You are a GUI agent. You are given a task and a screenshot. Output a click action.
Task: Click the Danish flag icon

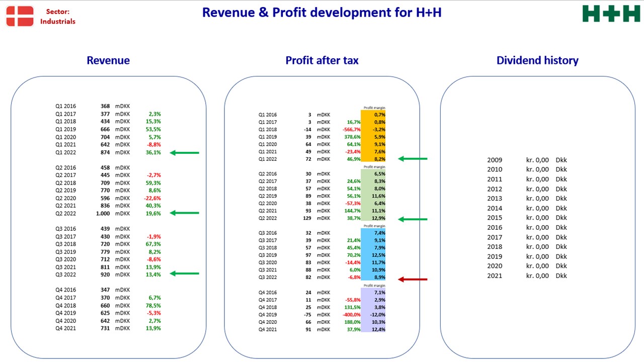click(x=20, y=16)
